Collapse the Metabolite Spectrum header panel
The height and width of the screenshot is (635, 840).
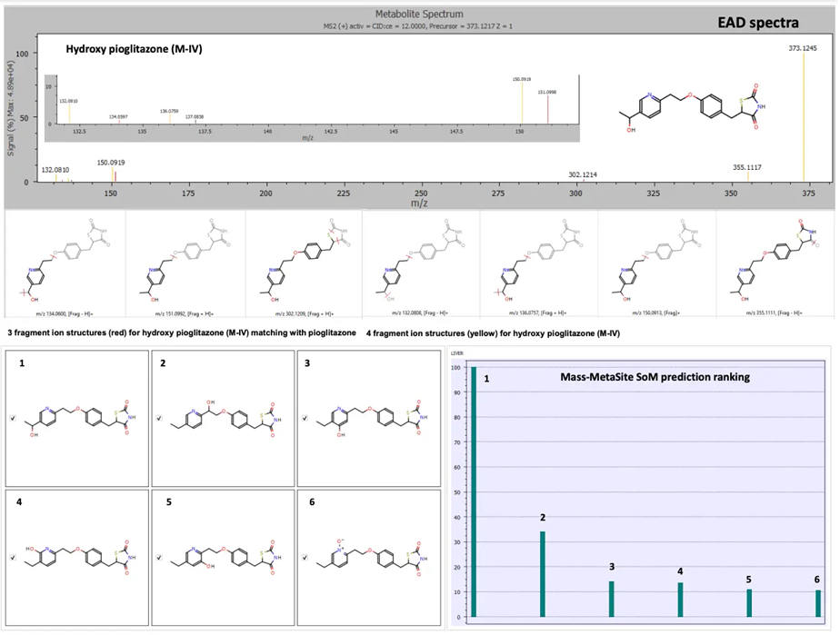[419, 14]
